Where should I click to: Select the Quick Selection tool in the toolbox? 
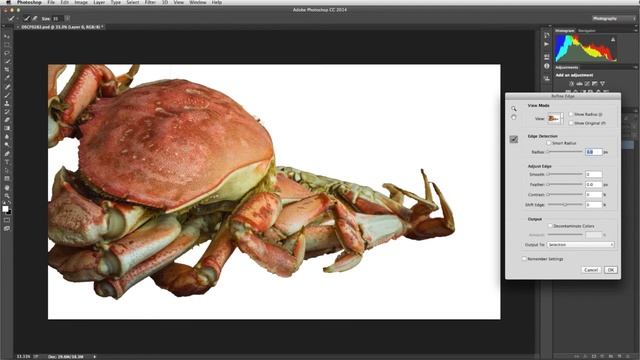[x=7, y=62]
